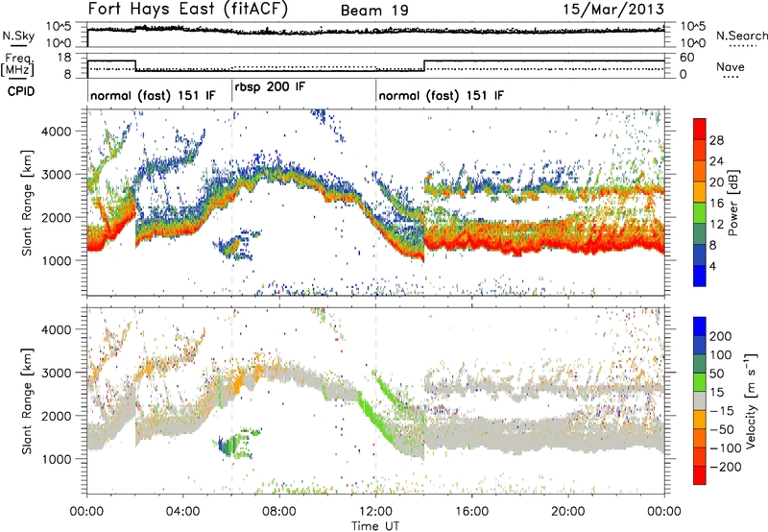
Task: Click the leftmost "00:00" time tick label
Action: pos(86,512)
